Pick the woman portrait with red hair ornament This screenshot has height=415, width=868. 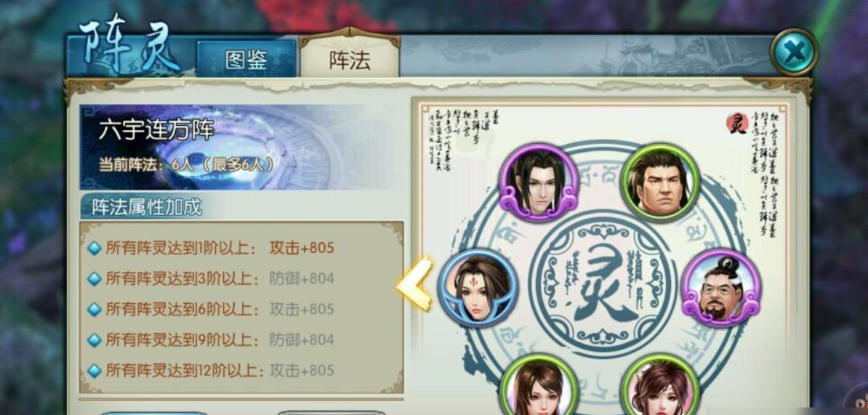pos(660,385)
